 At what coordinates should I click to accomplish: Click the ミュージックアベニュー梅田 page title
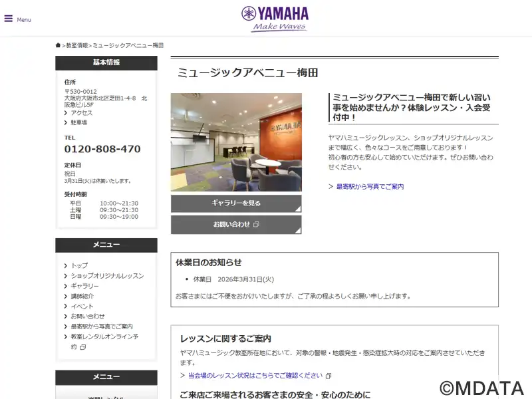247,72
